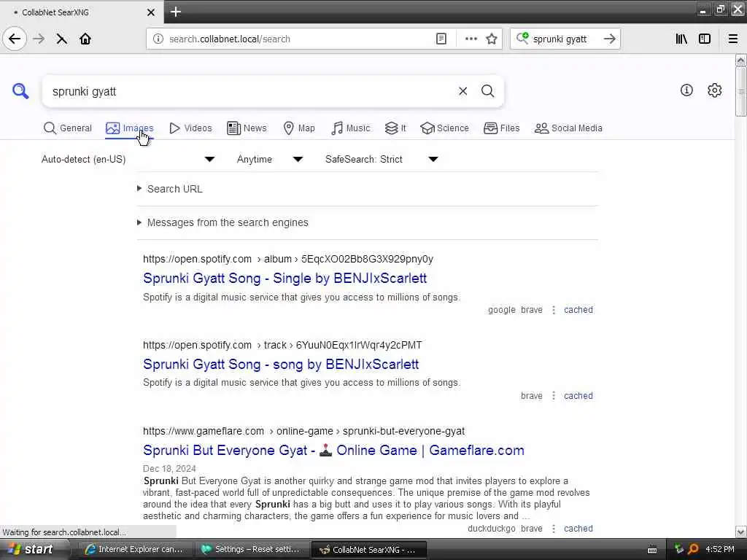The width and height of the screenshot is (747, 560).
Task: Open cached link for Gameflare result
Action: tap(578, 529)
